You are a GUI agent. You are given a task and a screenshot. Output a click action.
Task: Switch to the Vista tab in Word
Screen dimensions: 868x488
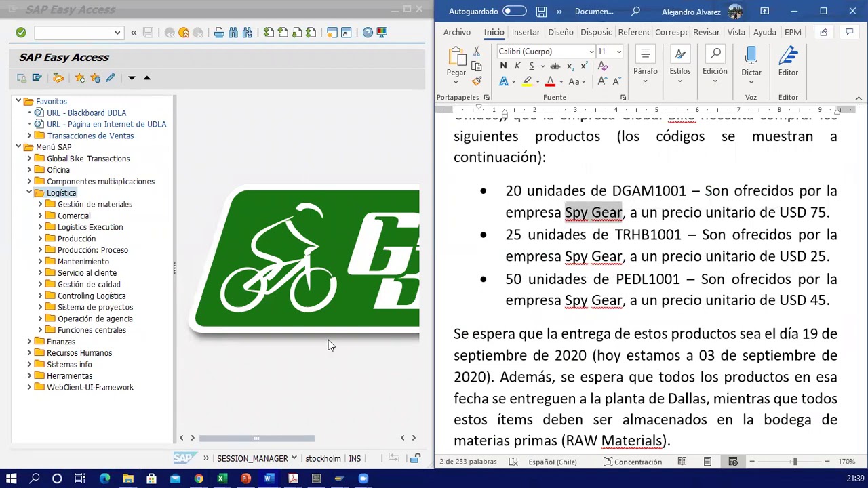[736, 32]
